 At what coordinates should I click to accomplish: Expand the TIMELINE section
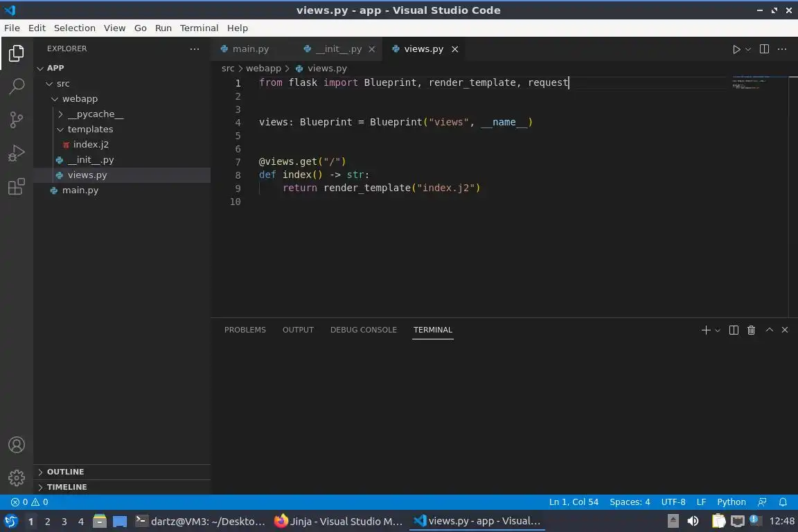coord(122,487)
